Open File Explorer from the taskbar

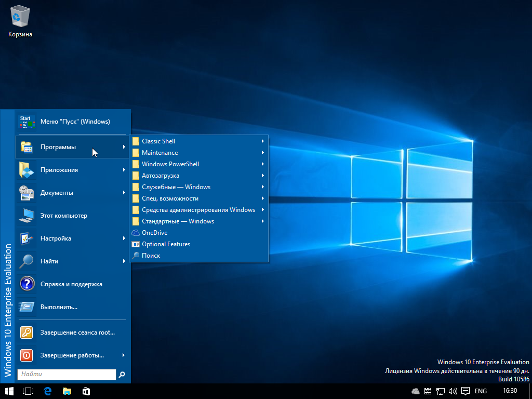[x=67, y=391]
